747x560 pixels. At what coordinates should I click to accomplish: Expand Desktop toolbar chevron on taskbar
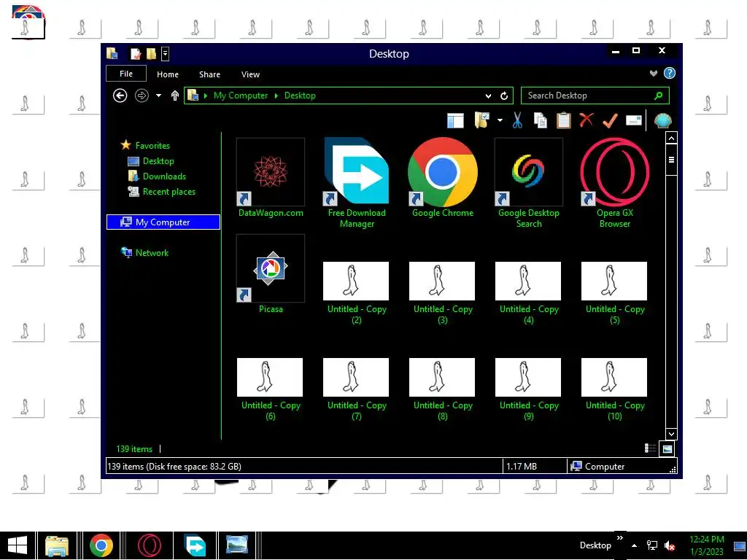pyautogui.click(x=620, y=537)
